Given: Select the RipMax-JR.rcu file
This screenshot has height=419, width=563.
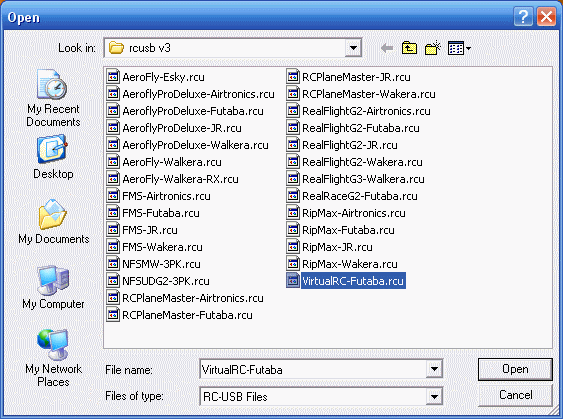Looking at the screenshot, I should coord(330,247).
